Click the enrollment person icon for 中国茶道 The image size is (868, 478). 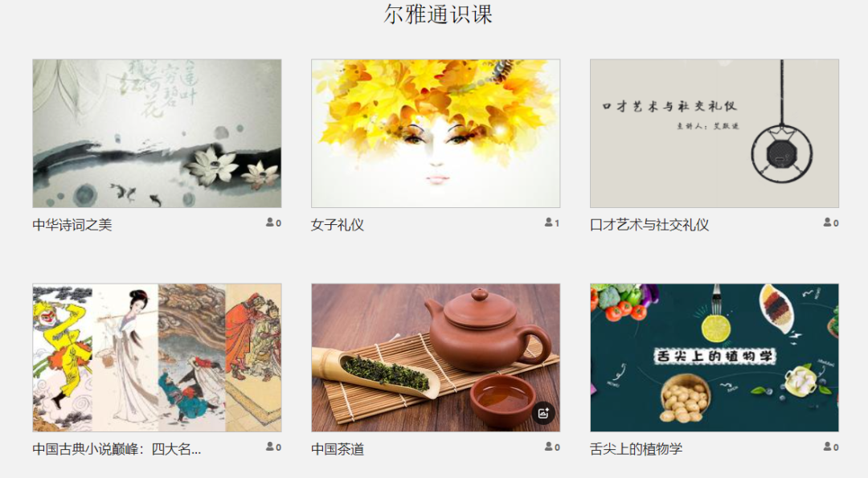549,447
